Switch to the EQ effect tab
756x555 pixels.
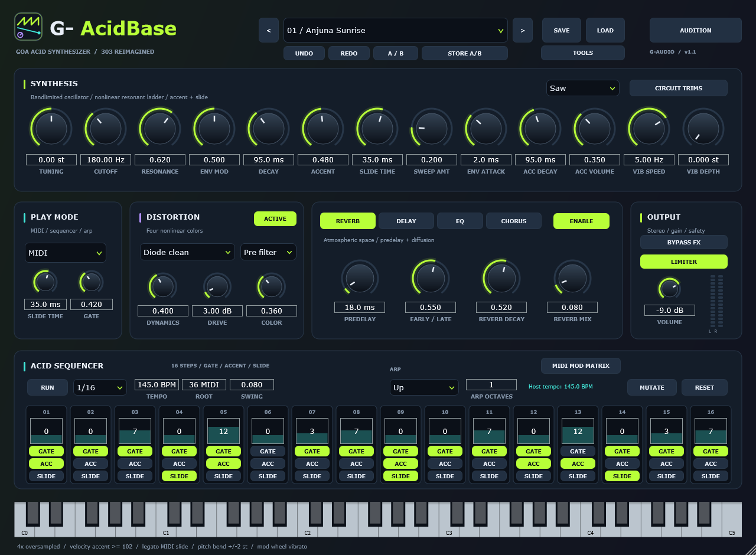click(x=460, y=221)
